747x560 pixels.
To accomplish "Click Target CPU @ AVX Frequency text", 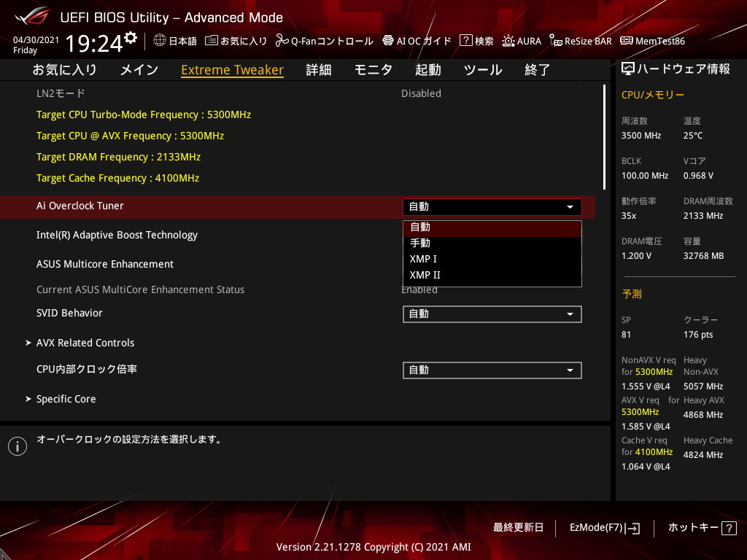I will click(x=130, y=136).
